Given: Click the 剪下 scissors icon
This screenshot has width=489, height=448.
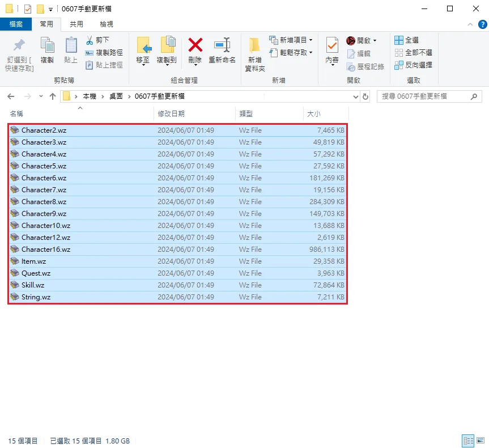Looking at the screenshot, I should click(90, 40).
